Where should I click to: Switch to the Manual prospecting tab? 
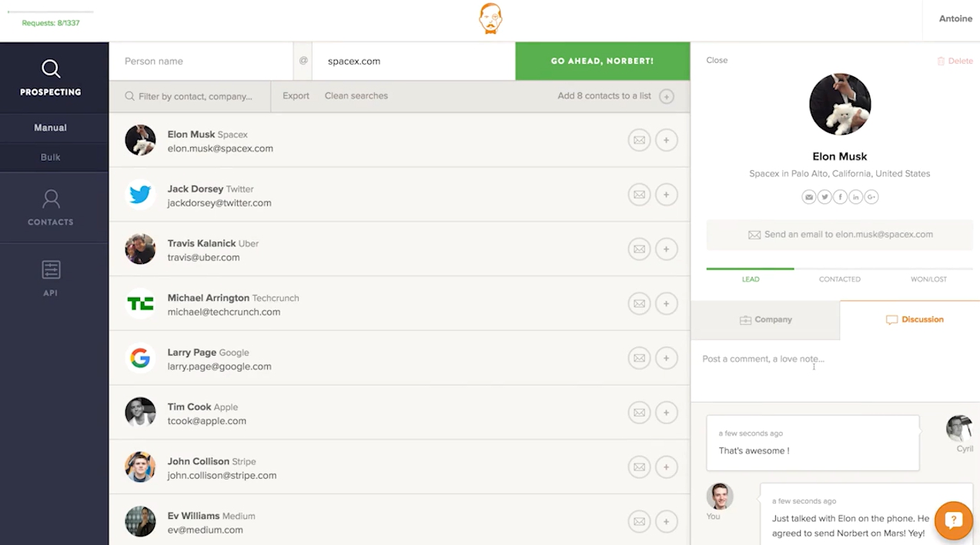pos(51,128)
